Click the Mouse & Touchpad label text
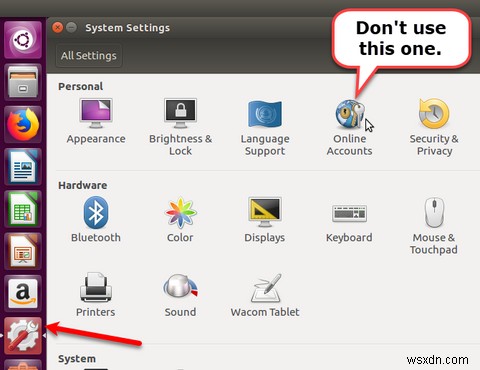480x370 pixels. (x=434, y=244)
